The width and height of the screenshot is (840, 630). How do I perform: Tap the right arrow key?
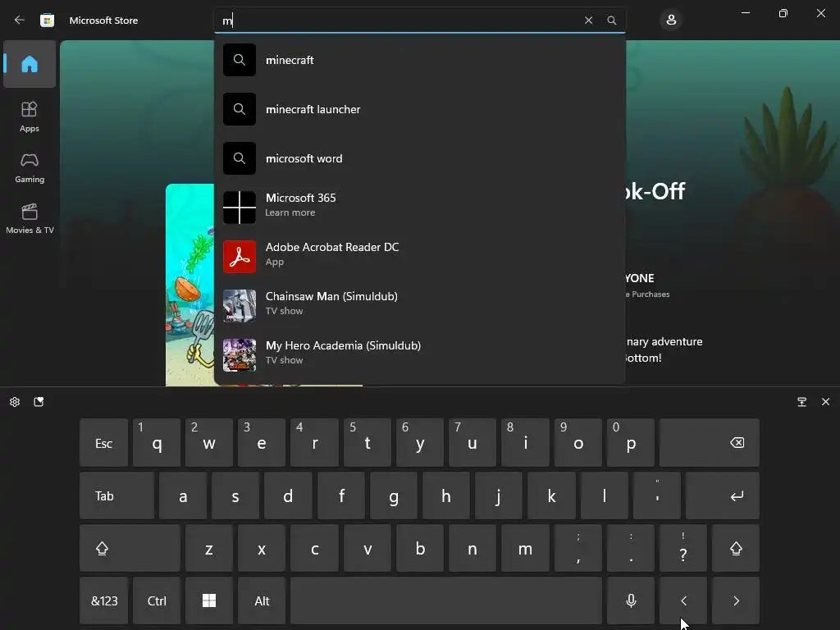click(x=736, y=600)
